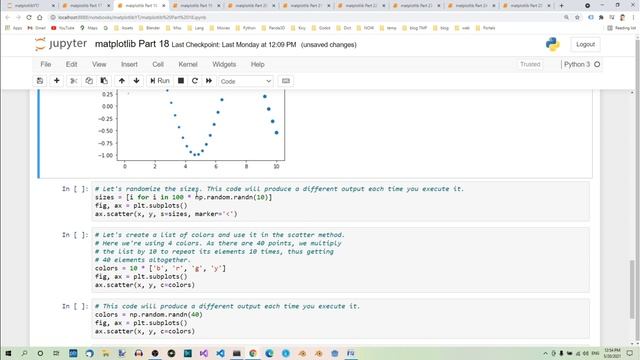Click the Logout button
640x360 pixels.
click(x=585, y=44)
